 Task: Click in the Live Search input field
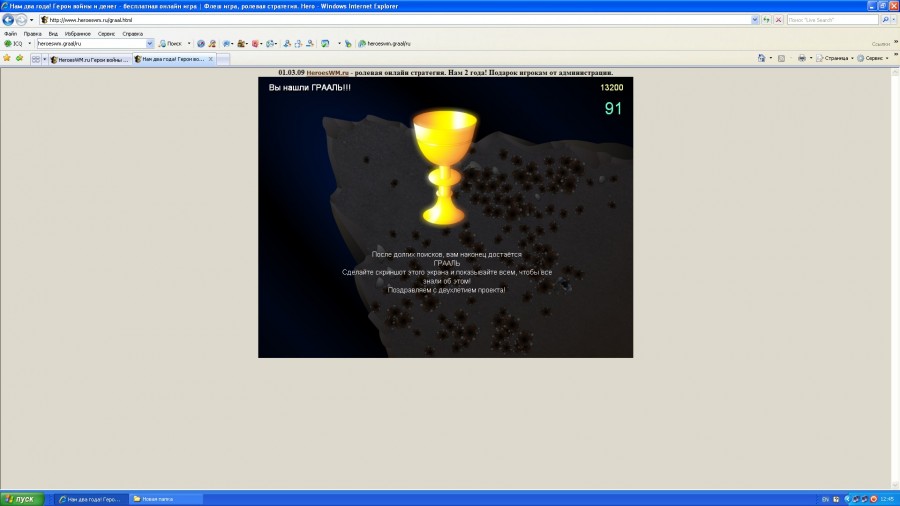[830, 20]
